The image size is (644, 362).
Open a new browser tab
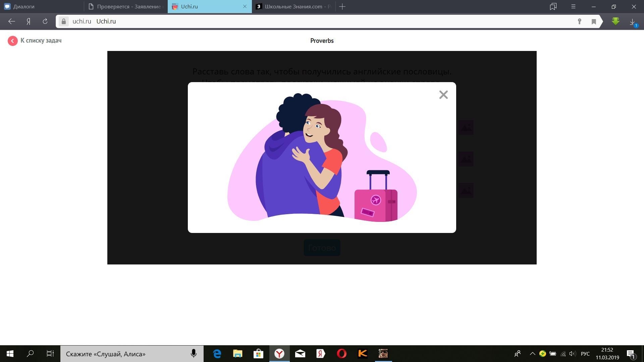pyautogui.click(x=342, y=6)
